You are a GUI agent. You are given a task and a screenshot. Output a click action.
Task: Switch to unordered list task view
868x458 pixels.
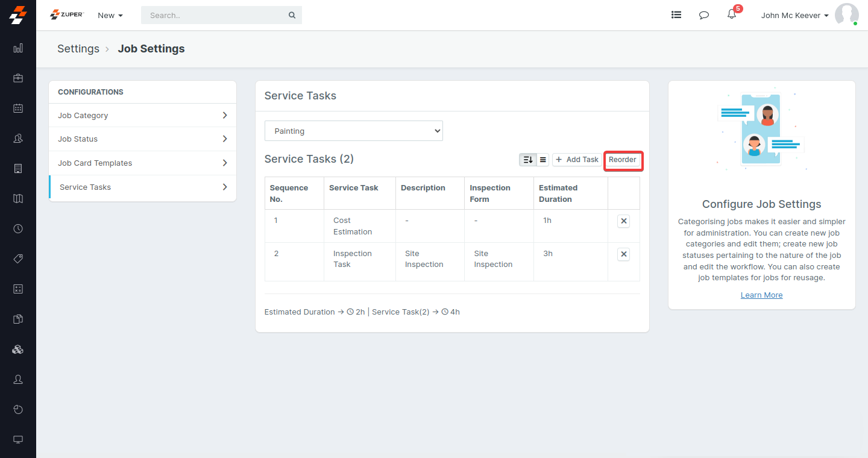coord(542,160)
